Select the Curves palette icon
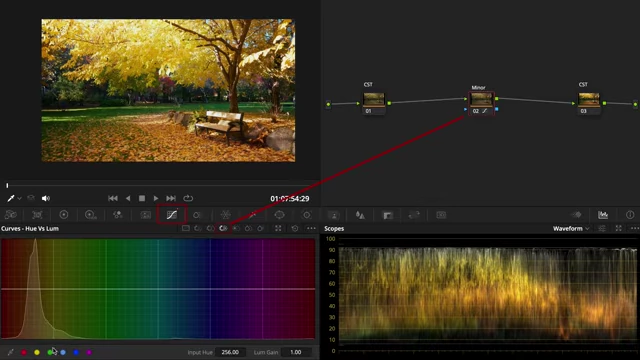The height and width of the screenshot is (360, 640). click(x=172, y=215)
